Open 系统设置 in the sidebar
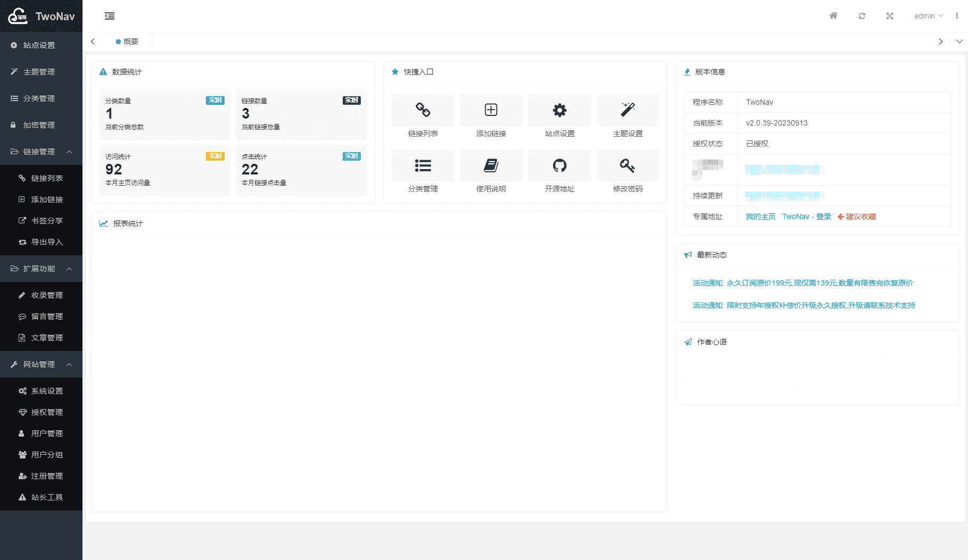The width and height of the screenshot is (968, 560). click(41, 391)
